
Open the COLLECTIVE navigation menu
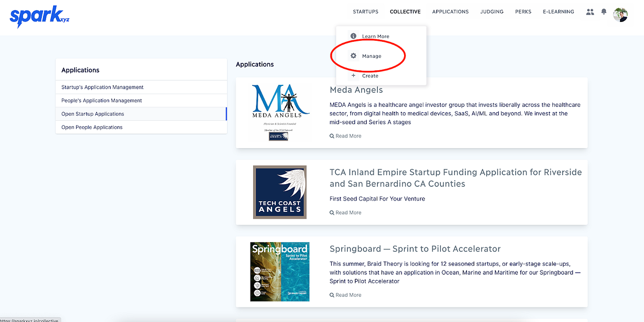[x=405, y=11]
